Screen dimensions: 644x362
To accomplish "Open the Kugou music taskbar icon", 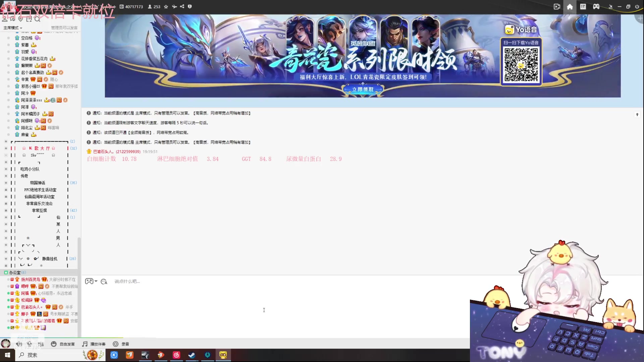I will [x=114, y=355].
